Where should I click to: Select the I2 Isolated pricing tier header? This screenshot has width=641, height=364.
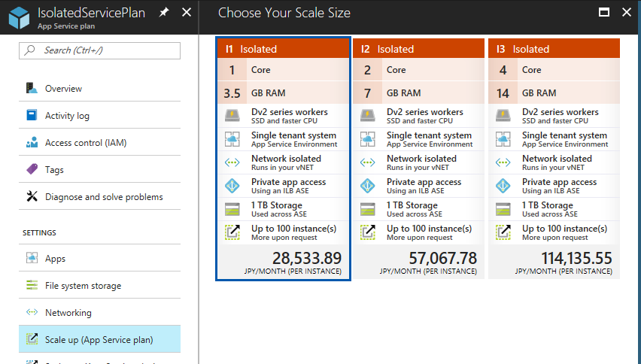coord(418,49)
